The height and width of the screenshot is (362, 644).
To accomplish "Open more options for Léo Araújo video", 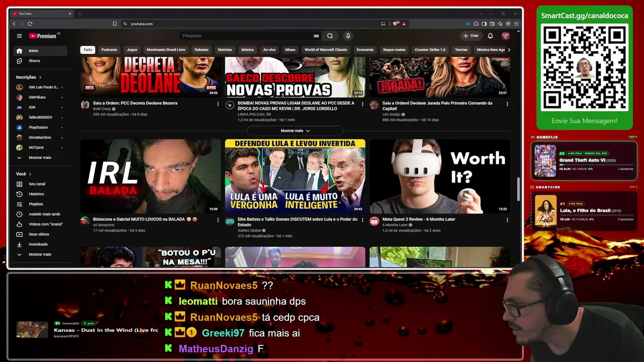I will [x=507, y=104].
